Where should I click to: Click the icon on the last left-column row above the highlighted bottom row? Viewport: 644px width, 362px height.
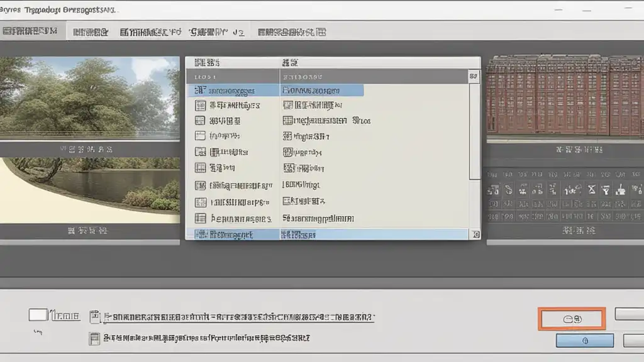coord(201,219)
